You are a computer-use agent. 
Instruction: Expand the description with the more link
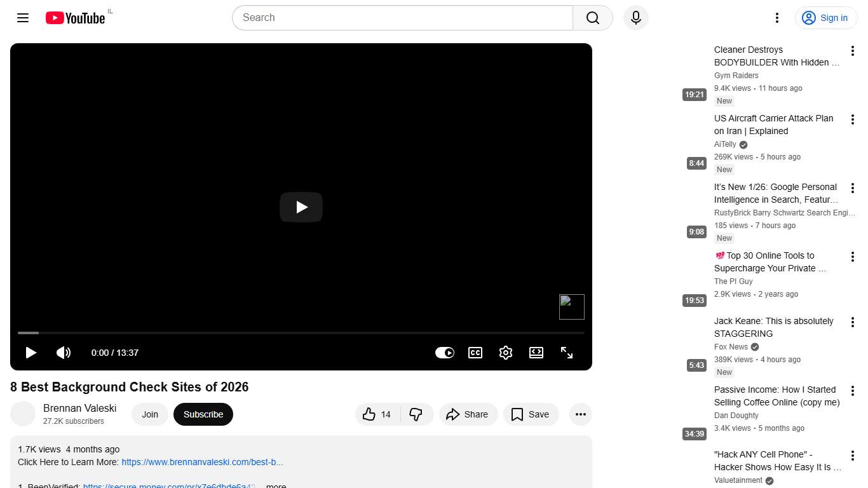tap(275, 485)
